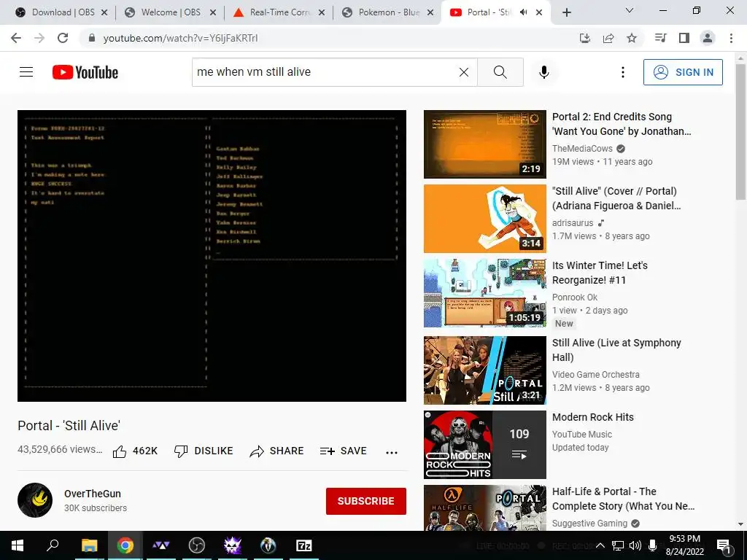This screenshot has width=747, height=560.
Task: Open tab search dropdown chevron
Action: pyautogui.click(x=630, y=10)
